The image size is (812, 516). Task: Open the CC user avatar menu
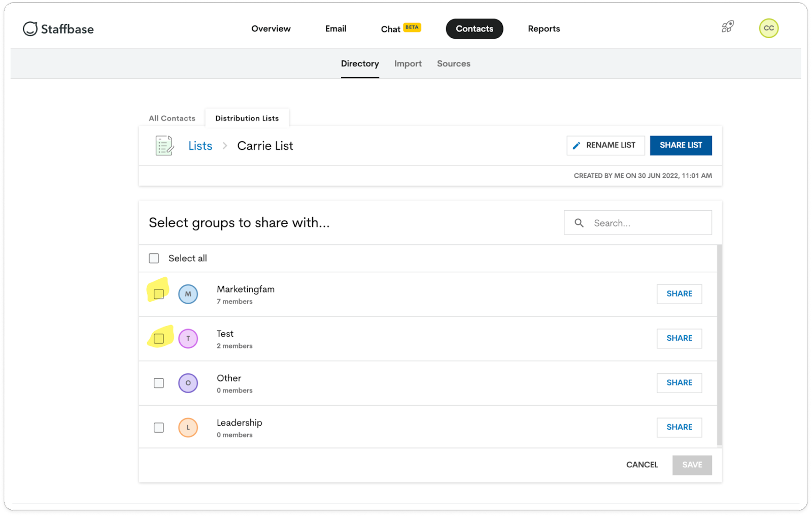[x=768, y=28]
